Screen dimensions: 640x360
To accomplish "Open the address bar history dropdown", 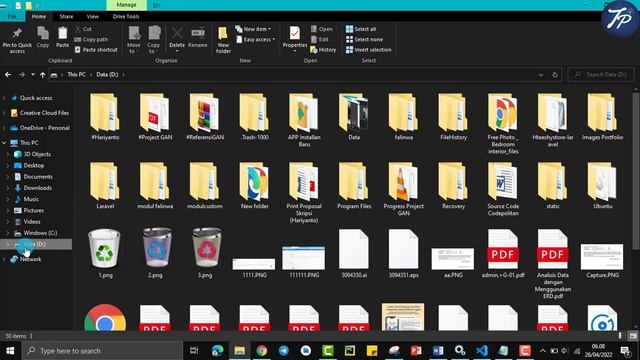I will (541, 75).
